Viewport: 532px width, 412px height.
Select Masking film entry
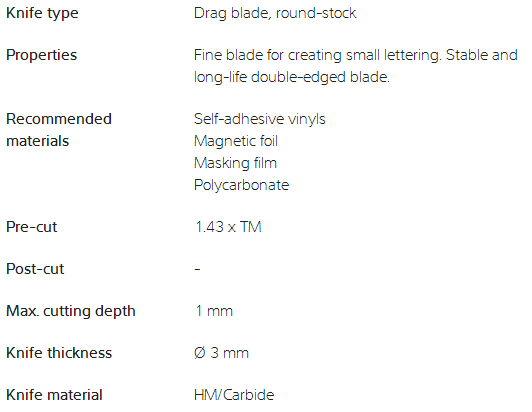(235, 163)
